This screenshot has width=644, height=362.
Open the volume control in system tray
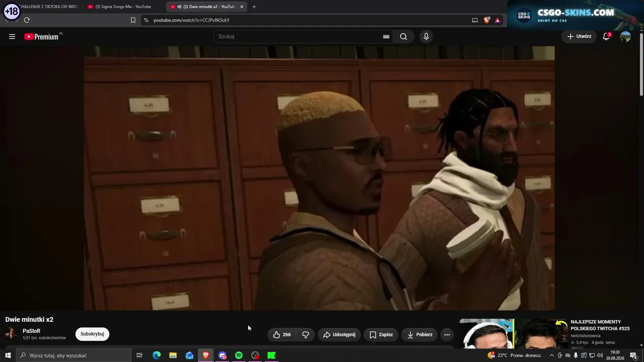(x=600, y=355)
